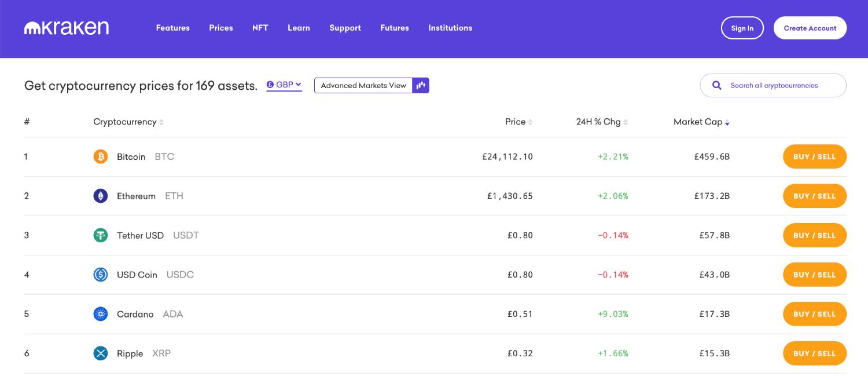This screenshot has width=868, height=376.
Task: Click the +9.03% change value
Action: tap(613, 314)
